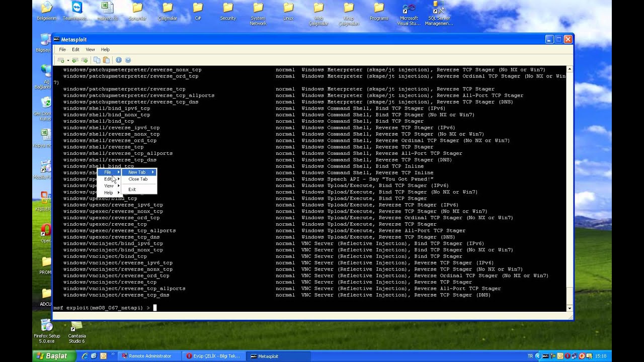The image size is (644, 362).
Task: Open the Help menu in the menu bar
Action: point(105,50)
